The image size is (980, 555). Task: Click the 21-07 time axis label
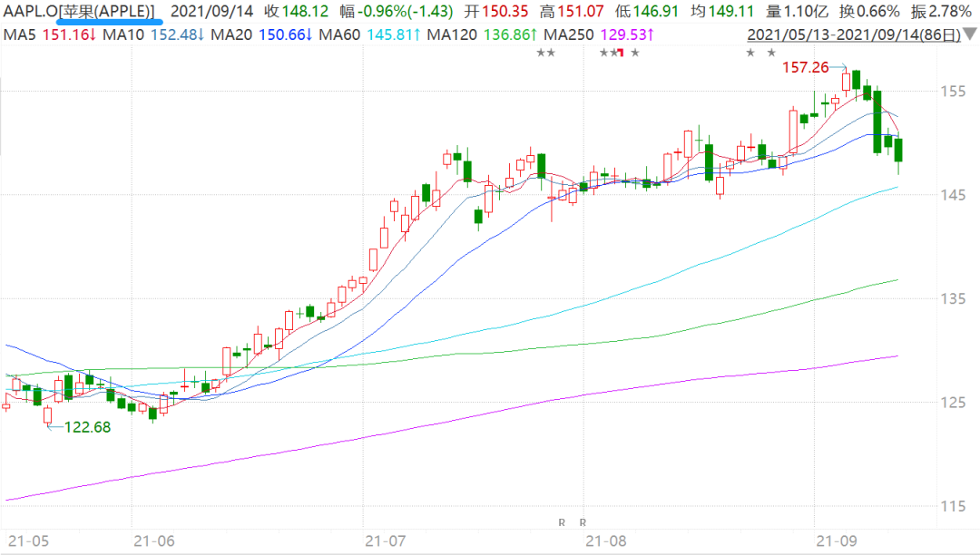pyautogui.click(x=386, y=541)
